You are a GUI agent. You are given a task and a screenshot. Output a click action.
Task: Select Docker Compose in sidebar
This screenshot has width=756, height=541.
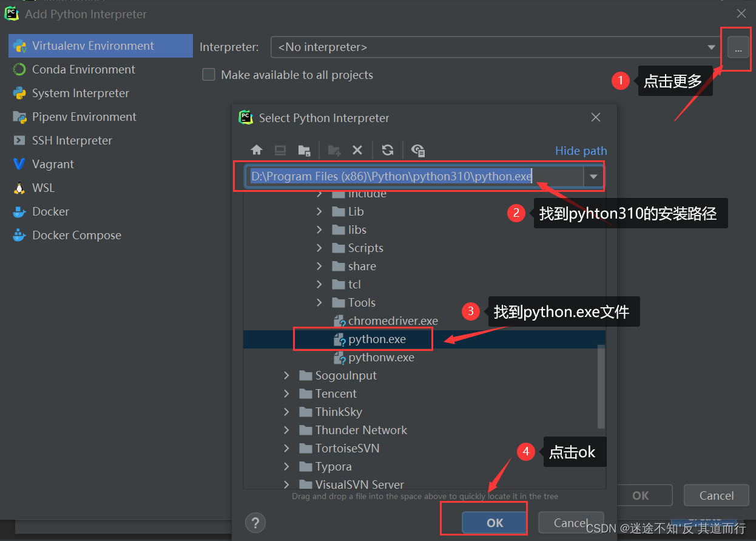click(101, 235)
